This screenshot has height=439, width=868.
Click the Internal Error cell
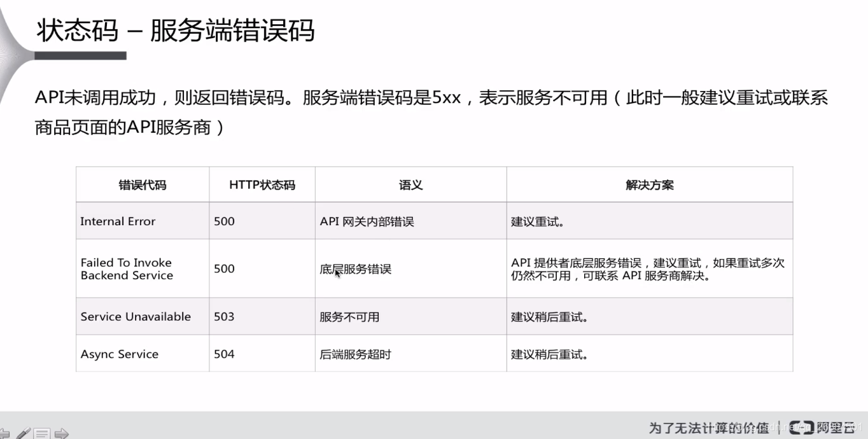[x=143, y=221]
